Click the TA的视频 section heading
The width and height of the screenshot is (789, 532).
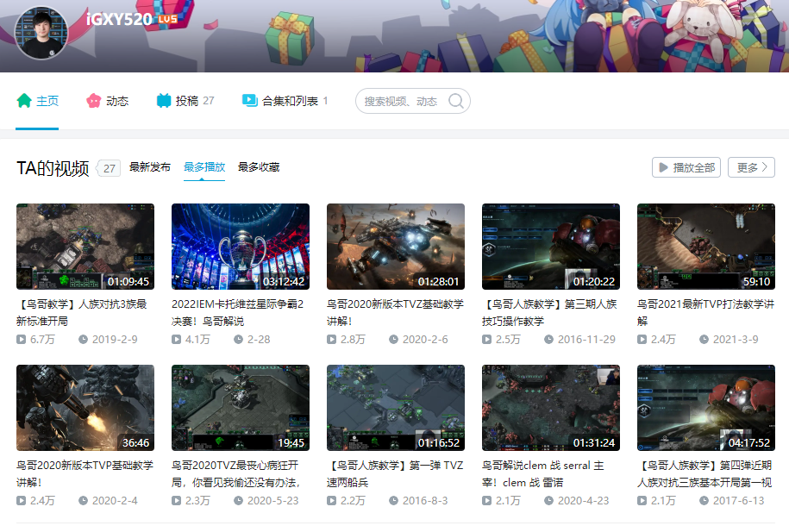[x=53, y=168]
